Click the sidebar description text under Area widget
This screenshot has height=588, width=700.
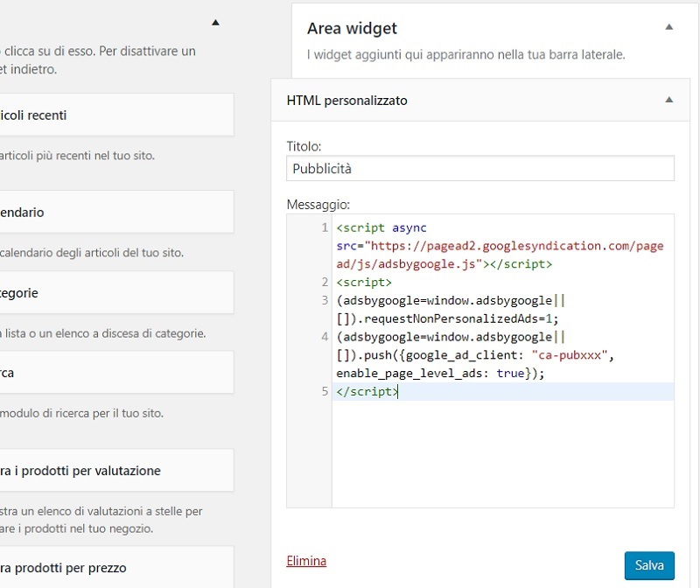(x=466, y=54)
